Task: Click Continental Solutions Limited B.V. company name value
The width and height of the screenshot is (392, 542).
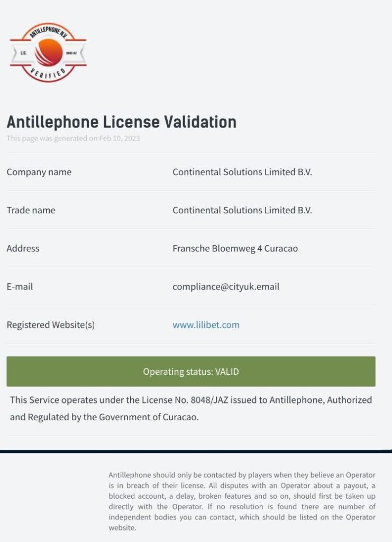Action: pos(242,172)
